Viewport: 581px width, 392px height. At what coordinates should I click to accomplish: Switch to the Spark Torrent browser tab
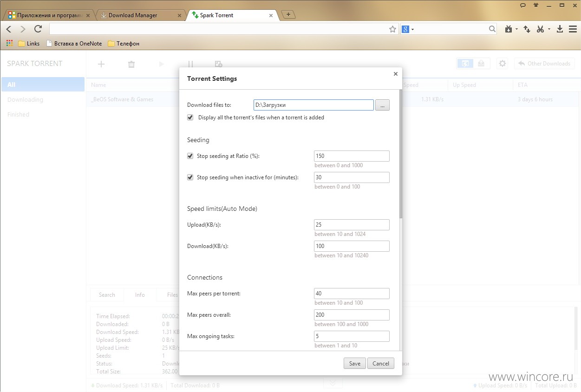coord(232,15)
